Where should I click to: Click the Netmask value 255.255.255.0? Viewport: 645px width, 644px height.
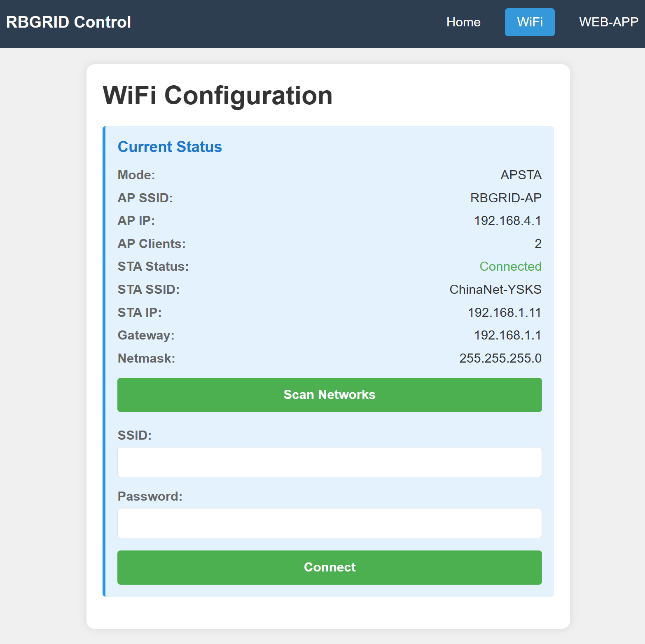click(x=500, y=358)
